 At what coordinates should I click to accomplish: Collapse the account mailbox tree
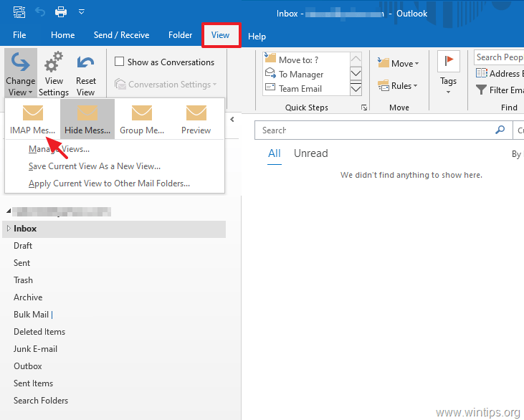(x=9, y=211)
